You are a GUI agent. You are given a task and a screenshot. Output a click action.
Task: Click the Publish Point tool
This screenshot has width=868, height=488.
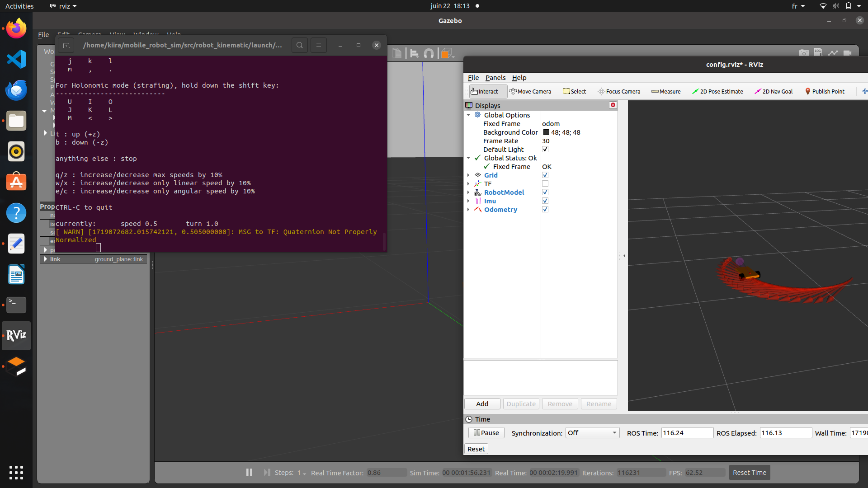click(x=825, y=91)
